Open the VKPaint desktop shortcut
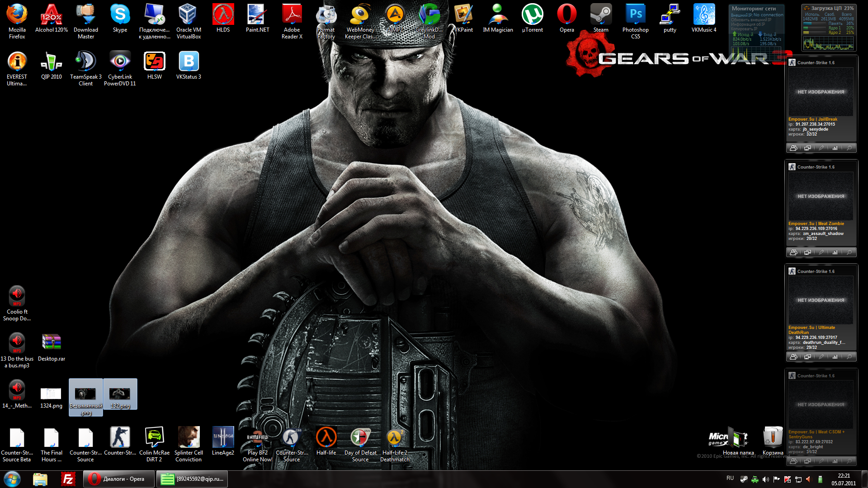 [x=463, y=19]
